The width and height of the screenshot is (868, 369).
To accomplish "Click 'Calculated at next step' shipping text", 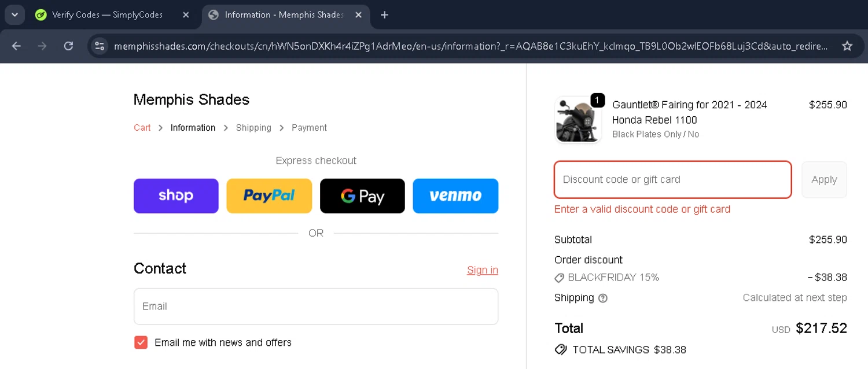I will coord(795,298).
